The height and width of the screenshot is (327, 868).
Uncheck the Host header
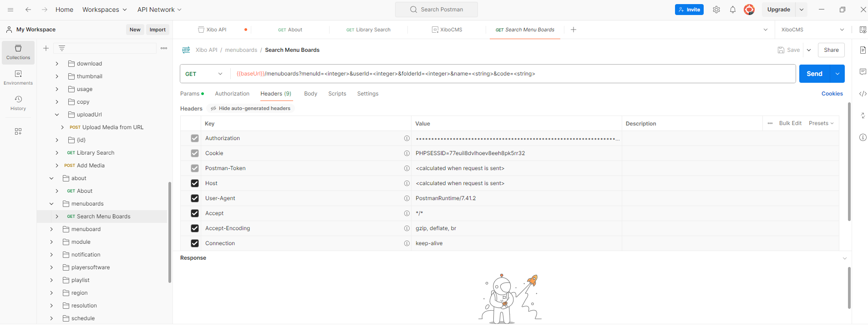click(x=195, y=183)
